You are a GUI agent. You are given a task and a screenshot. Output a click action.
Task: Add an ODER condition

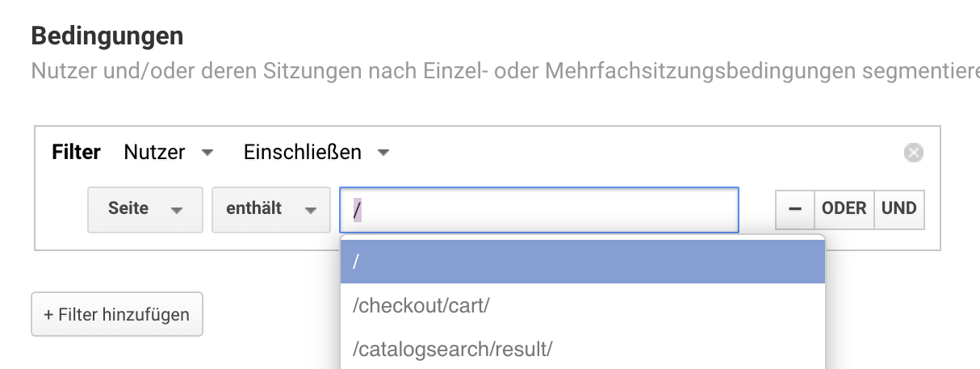[x=844, y=208]
